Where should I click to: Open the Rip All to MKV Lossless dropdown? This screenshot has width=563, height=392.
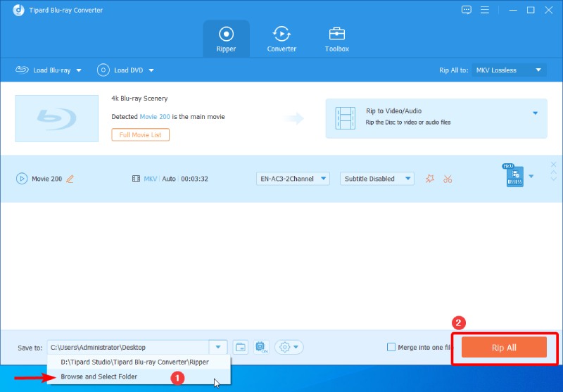[509, 70]
